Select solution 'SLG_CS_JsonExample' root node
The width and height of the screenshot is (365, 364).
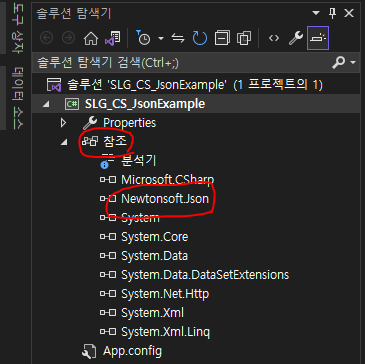196,85
